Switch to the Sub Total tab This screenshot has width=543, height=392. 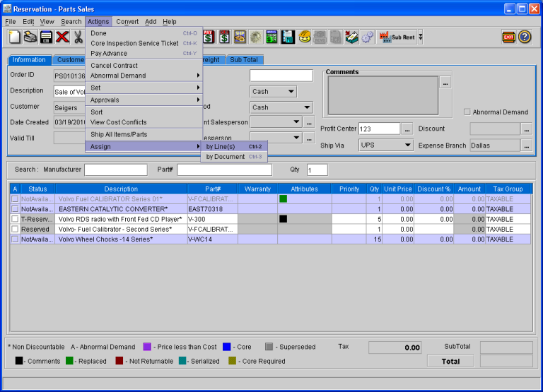244,60
